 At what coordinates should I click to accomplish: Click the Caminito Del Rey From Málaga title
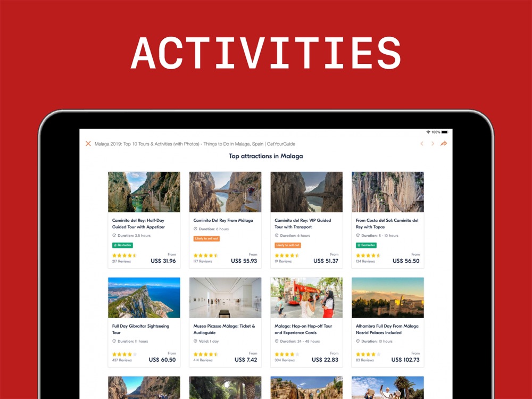[x=223, y=220]
